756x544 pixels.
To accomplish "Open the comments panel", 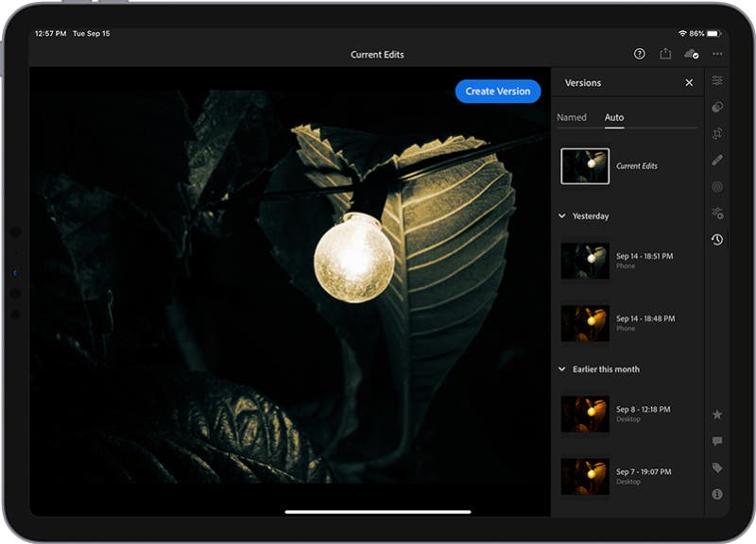I will [717, 440].
